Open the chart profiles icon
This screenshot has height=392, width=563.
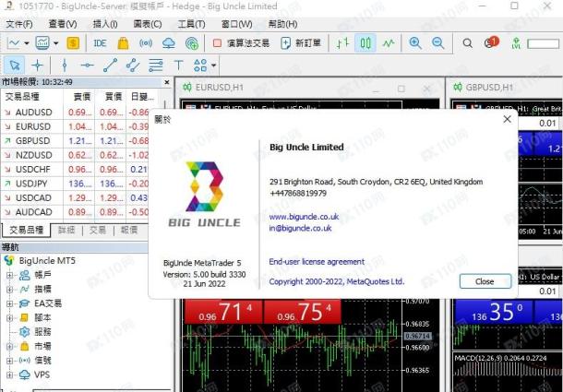pyautogui.click(x=42, y=43)
